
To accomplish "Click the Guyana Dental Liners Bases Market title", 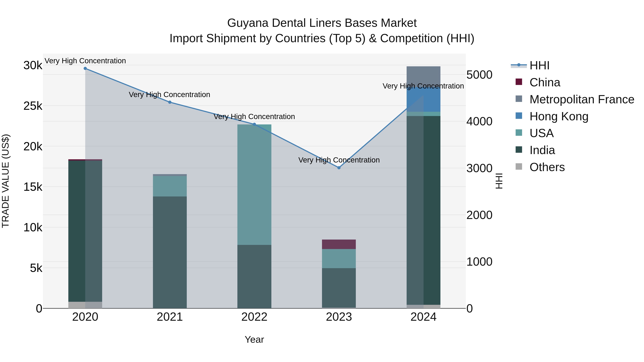I will pos(322,23).
